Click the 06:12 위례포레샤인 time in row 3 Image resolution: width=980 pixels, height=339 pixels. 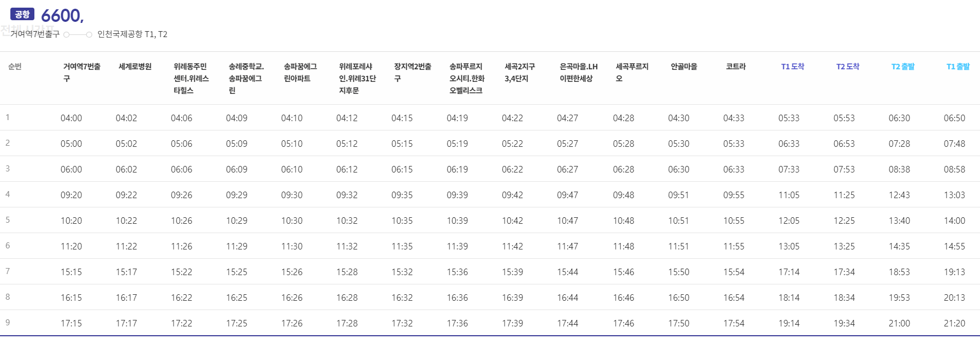347,169
